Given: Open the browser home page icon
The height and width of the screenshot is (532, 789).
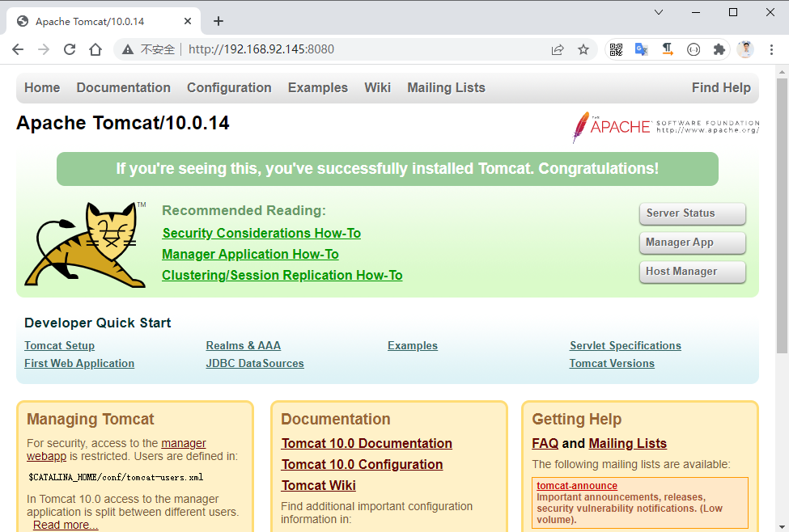Looking at the screenshot, I should [x=95, y=49].
